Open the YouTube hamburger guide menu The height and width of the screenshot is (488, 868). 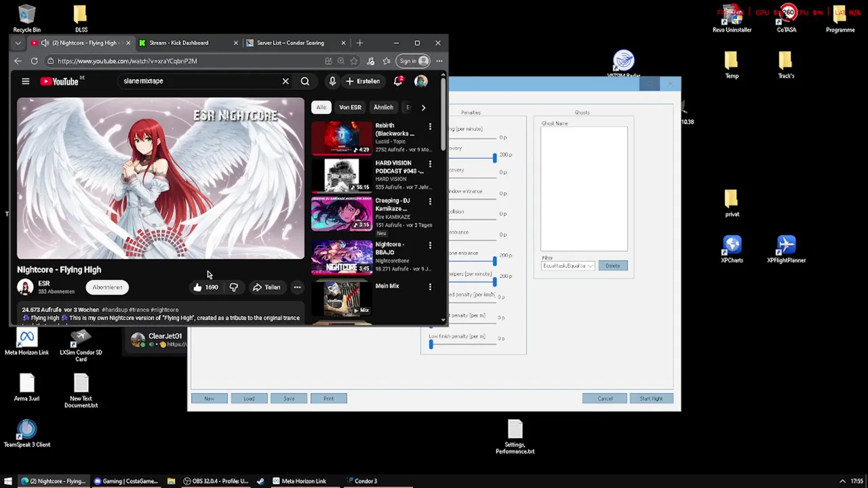coord(26,81)
